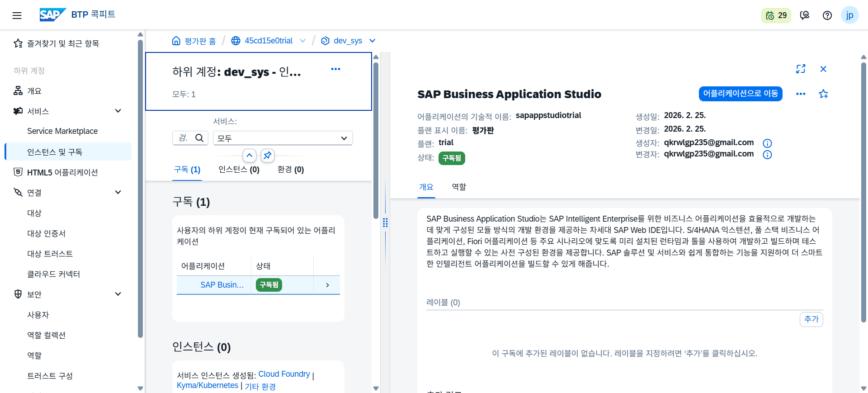868x393 pixels.
Task: Click the 연결 connectivity icon in the sidebar
Action: click(x=18, y=192)
